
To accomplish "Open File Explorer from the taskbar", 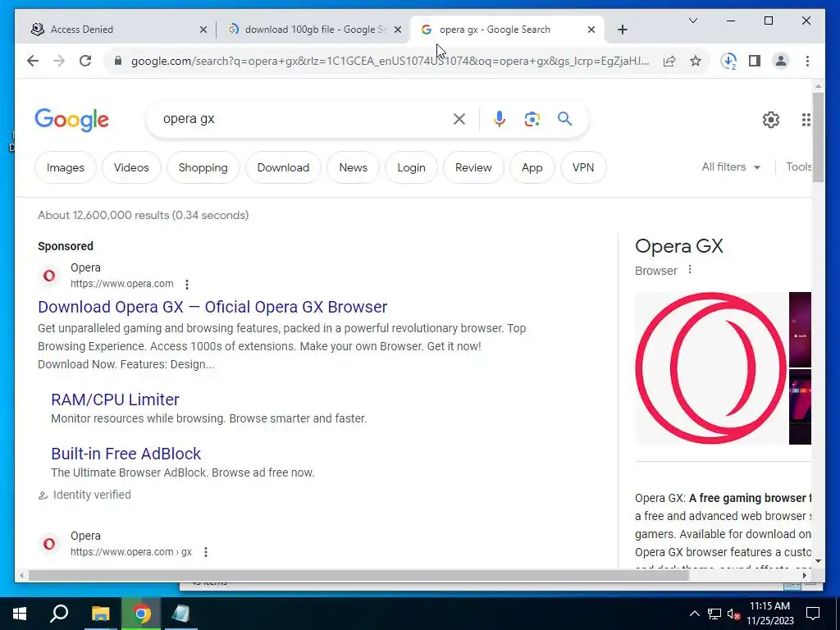I will (100, 614).
